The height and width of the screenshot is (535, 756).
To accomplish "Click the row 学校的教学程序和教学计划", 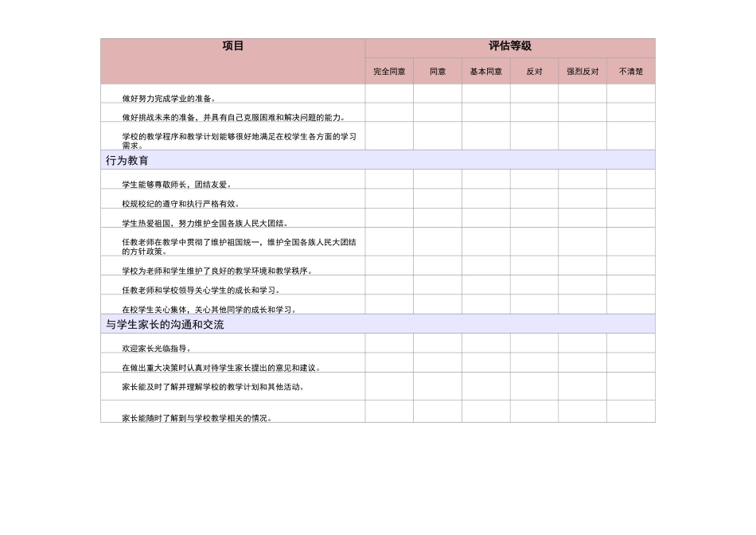I will pos(378,136).
